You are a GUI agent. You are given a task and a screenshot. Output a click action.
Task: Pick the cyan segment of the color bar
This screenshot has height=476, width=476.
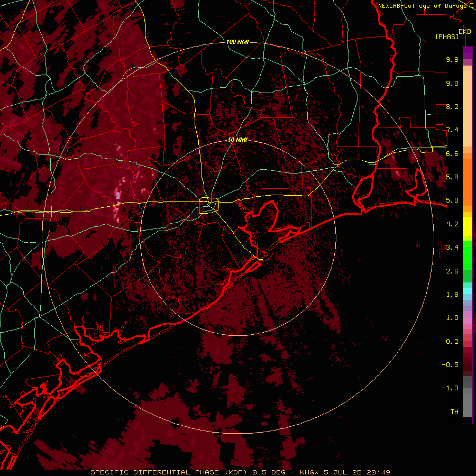(467, 291)
